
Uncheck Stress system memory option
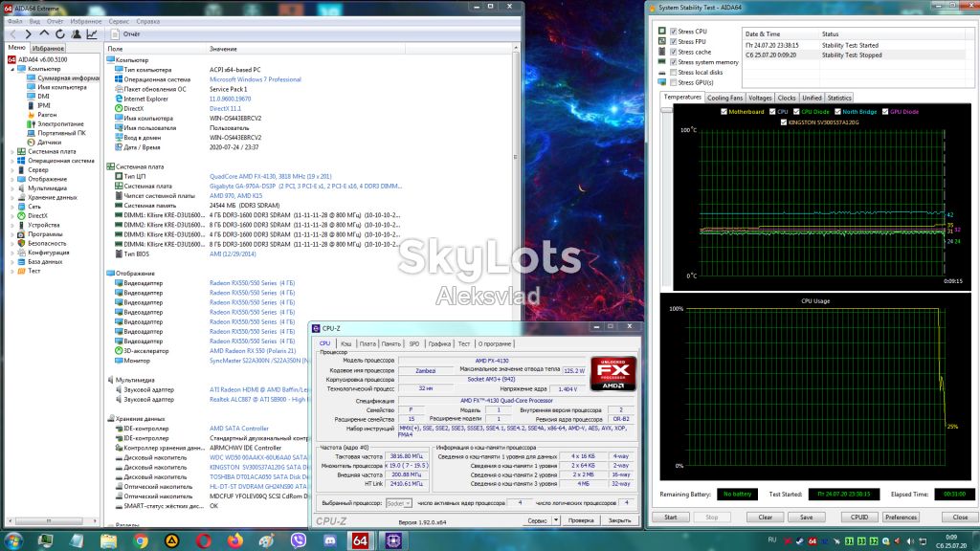pyautogui.click(x=673, y=62)
